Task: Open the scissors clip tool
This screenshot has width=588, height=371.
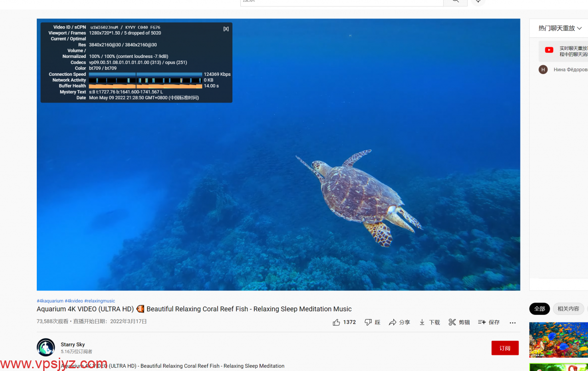Action: [452, 322]
